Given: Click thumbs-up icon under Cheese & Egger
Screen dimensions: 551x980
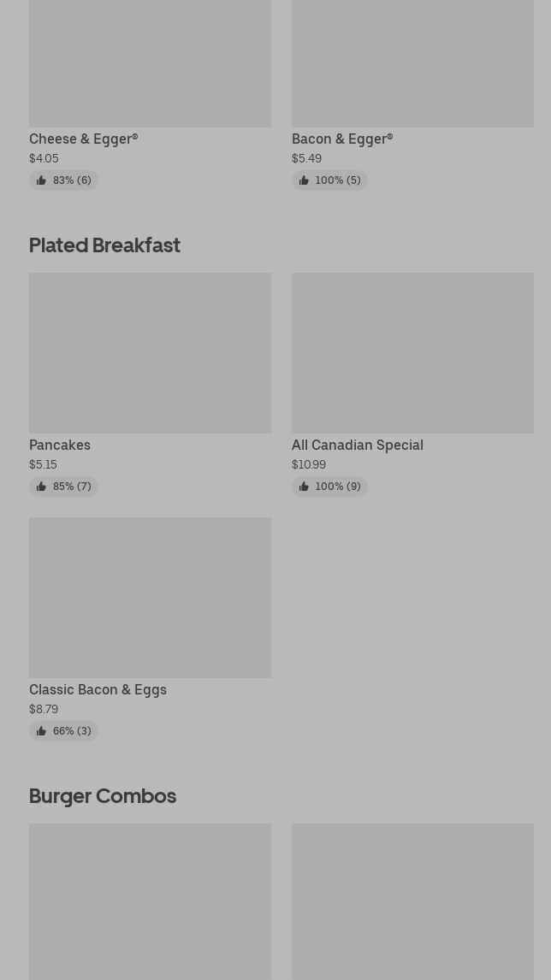Looking at the screenshot, I should coord(41,180).
